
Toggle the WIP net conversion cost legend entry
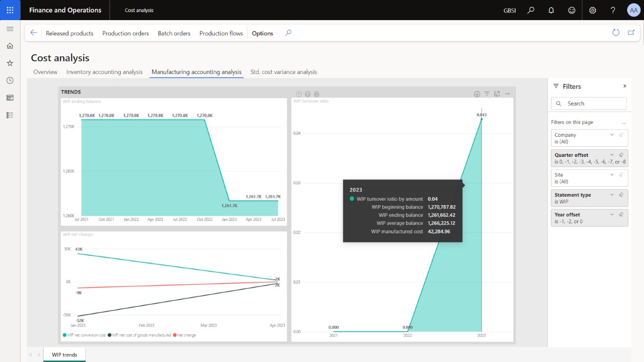84,335
